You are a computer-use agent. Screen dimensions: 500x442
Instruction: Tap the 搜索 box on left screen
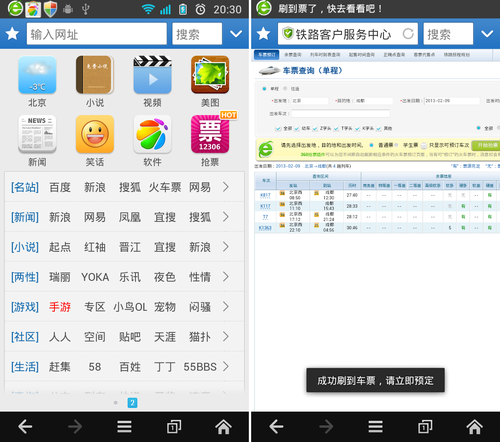(x=197, y=34)
